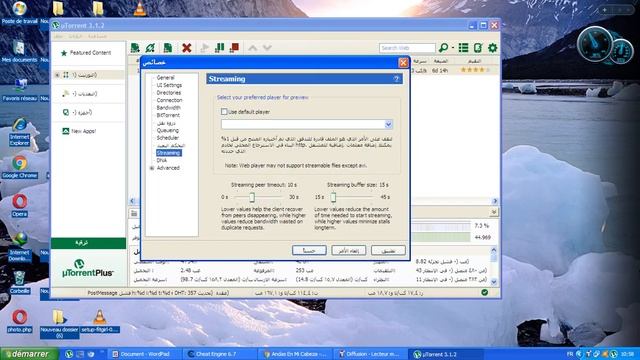Click the Start torrent play icon
Image resolution: width=640 pixels, height=360 pixels.
point(205,48)
